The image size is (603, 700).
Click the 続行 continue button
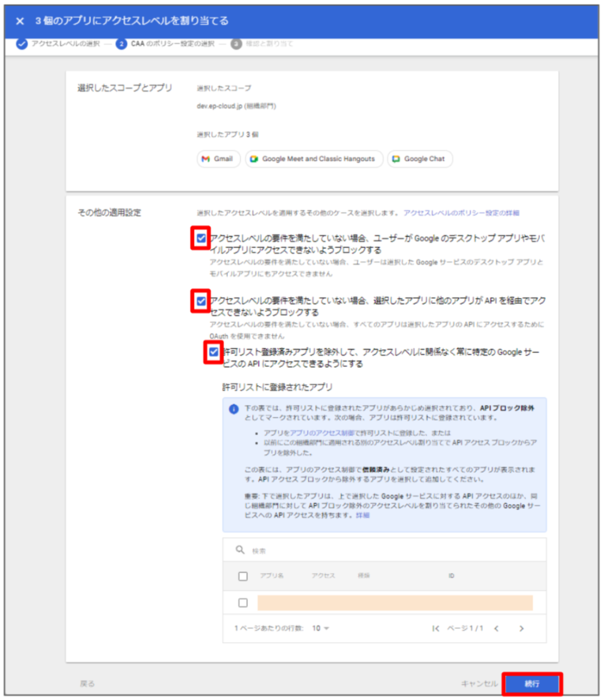tap(532, 684)
